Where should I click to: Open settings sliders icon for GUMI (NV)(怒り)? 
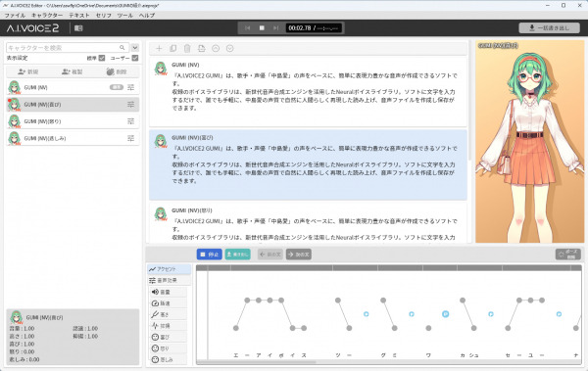(x=130, y=121)
